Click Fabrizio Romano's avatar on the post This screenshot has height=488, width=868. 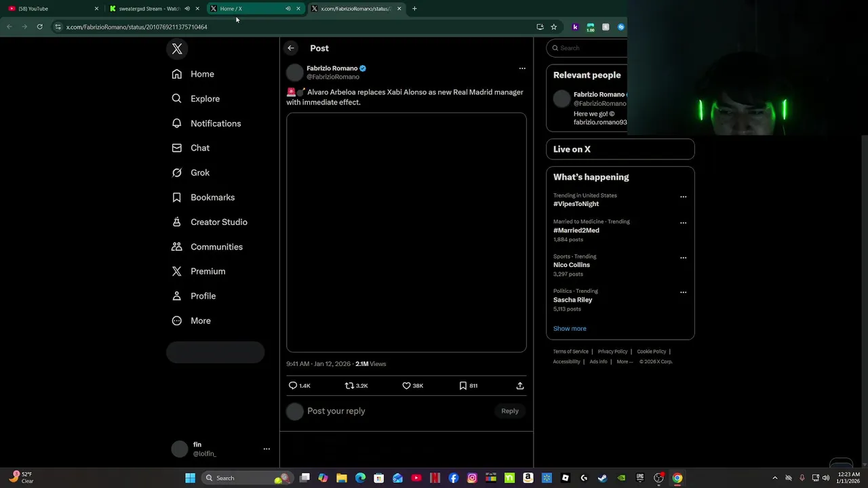(295, 73)
